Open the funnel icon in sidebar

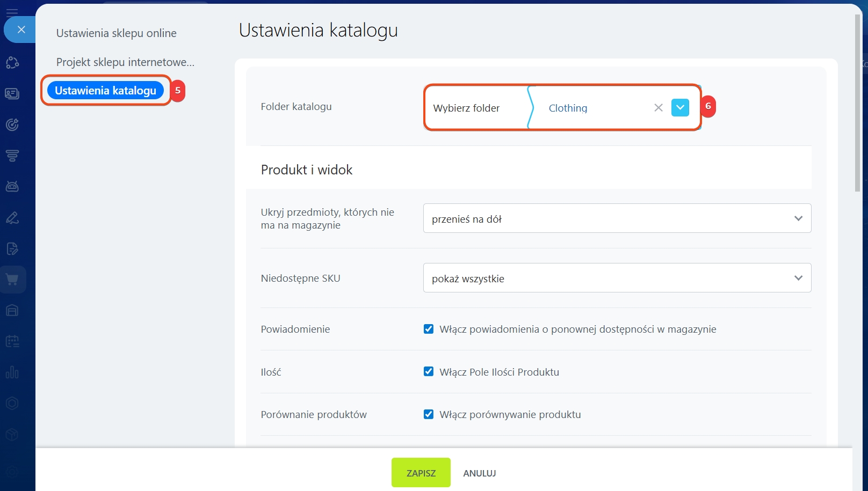click(x=12, y=156)
